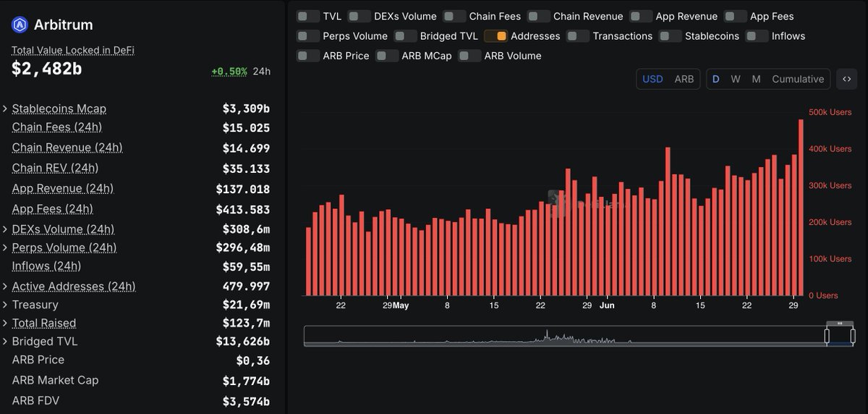This screenshot has height=414, width=868.
Task: Enable the TVL chart toggle
Action: 308,16
